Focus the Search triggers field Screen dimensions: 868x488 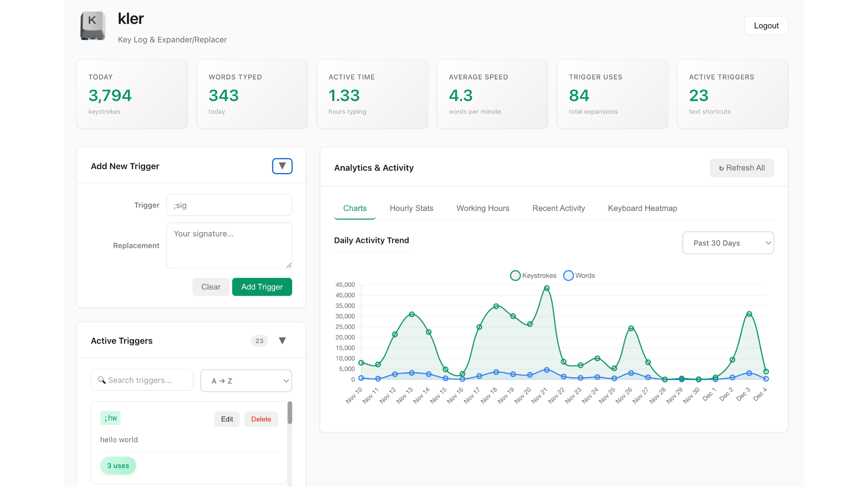point(142,381)
